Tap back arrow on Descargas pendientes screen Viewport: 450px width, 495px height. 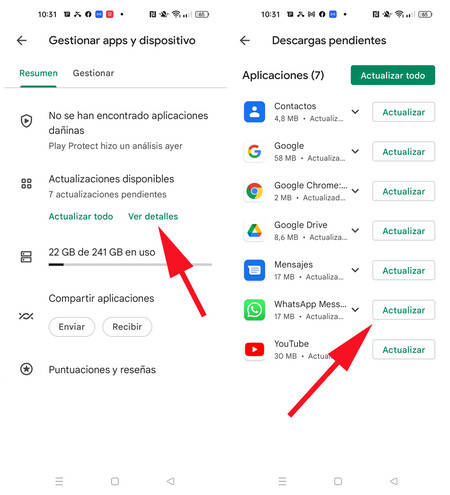point(245,41)
